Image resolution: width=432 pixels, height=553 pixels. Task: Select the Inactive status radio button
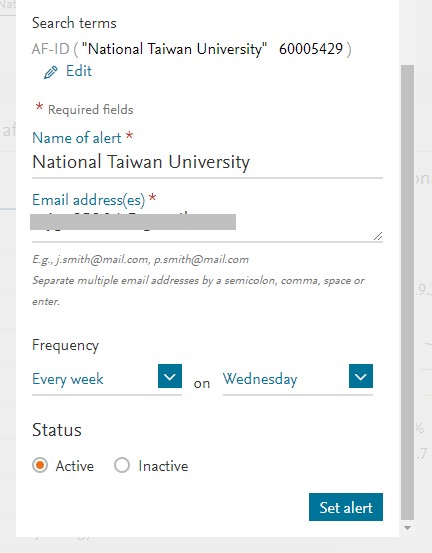tap(122, 465)
